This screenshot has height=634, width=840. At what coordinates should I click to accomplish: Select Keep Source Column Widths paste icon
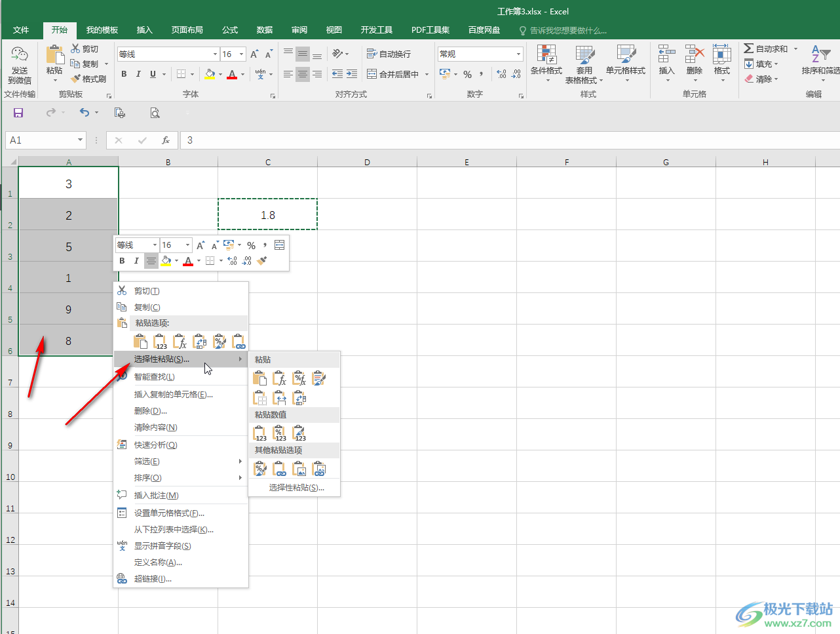click(x=280, y=398)
